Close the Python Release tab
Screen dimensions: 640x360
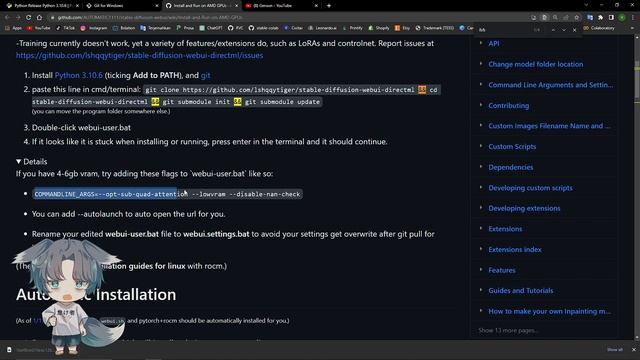pos(77,6)
